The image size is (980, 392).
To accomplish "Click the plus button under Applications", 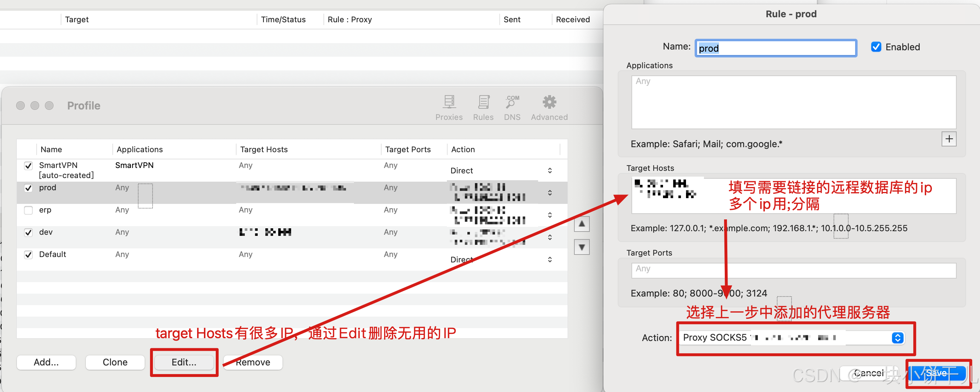I will 948,139.
